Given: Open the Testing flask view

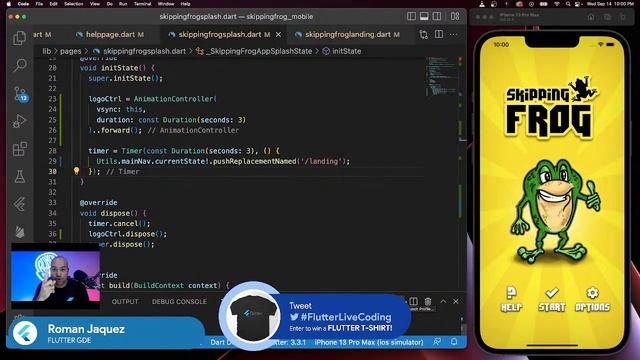Looking at the screenshot, I should click(x=19, y=177).
